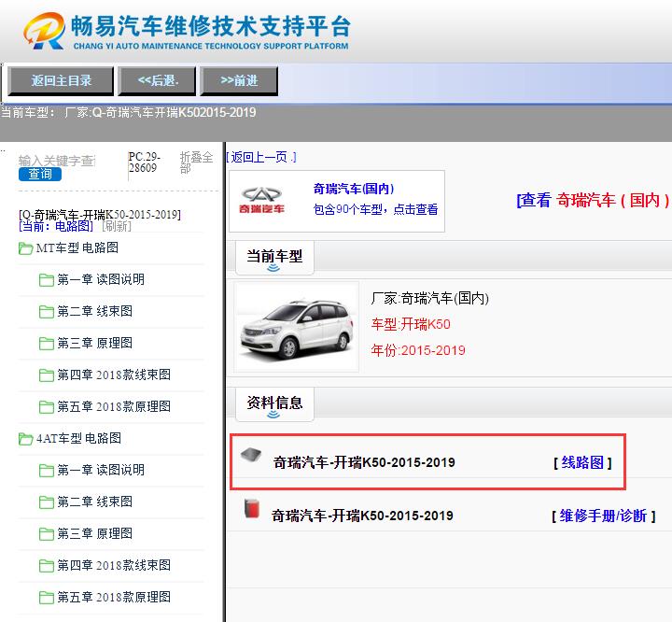
Task: Expand MT车型 电路图 tree node
Action: [77, 247]
